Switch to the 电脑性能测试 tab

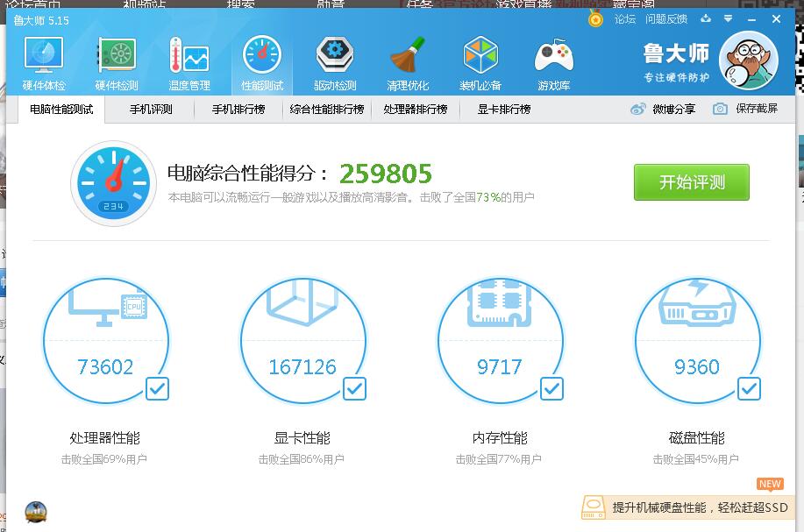pyautogui.click(x=61, y=110)
